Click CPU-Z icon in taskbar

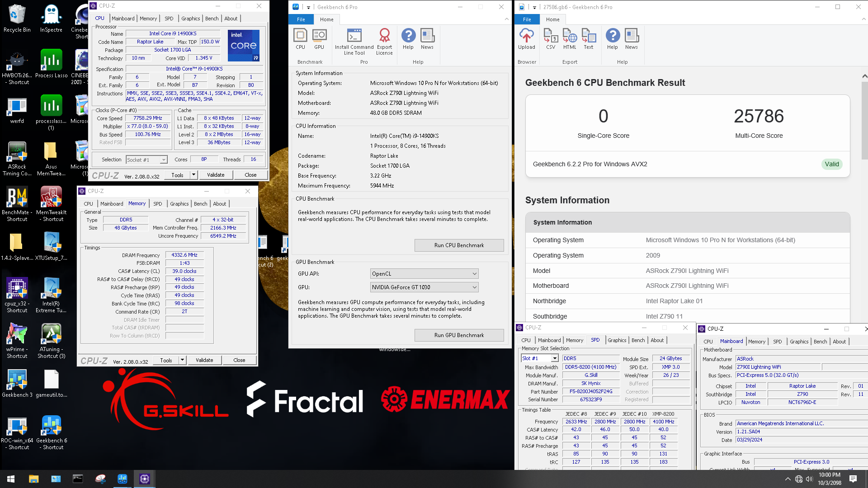(145, 479)
